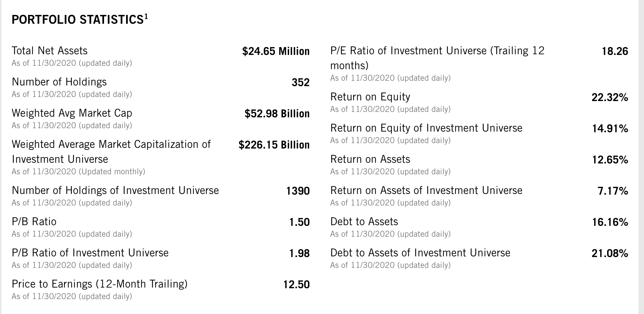Click the 1390 holdings value
This screenshot has width=644, height=314.
(x=298, y=191)
